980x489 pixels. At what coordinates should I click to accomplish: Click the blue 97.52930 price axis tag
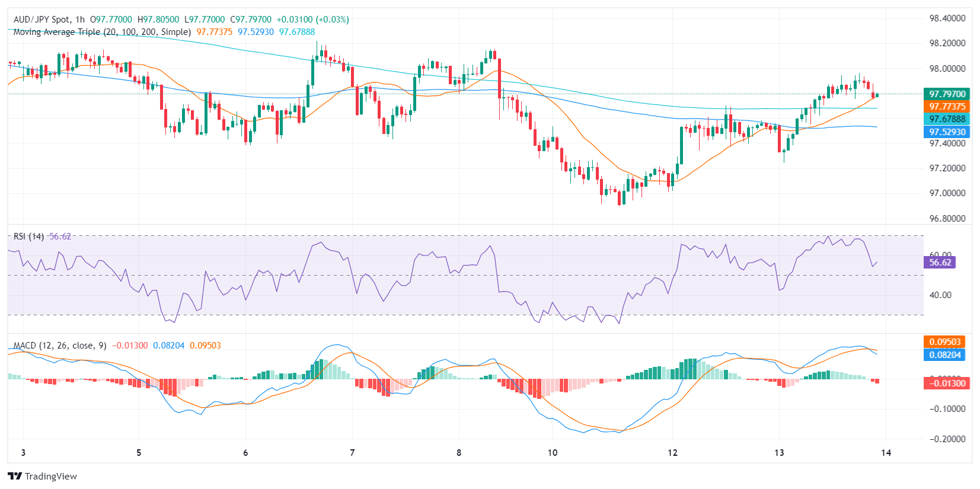pyautogui.click(x=946, y=132)
